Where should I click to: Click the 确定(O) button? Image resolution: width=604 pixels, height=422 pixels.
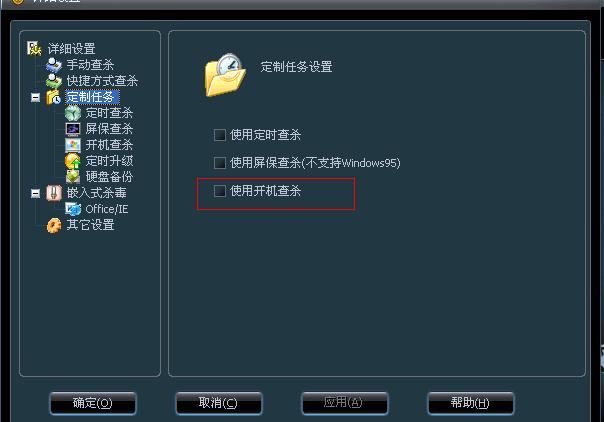click(93, 403)
